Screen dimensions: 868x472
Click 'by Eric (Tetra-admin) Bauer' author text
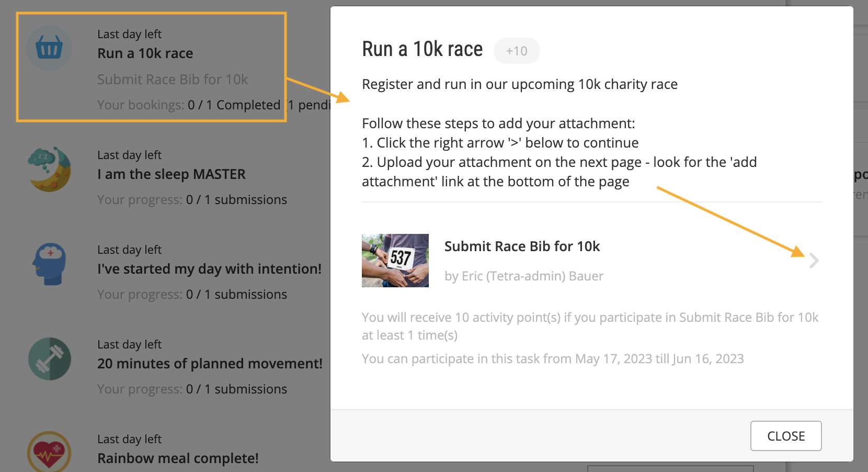click(524, 276)
